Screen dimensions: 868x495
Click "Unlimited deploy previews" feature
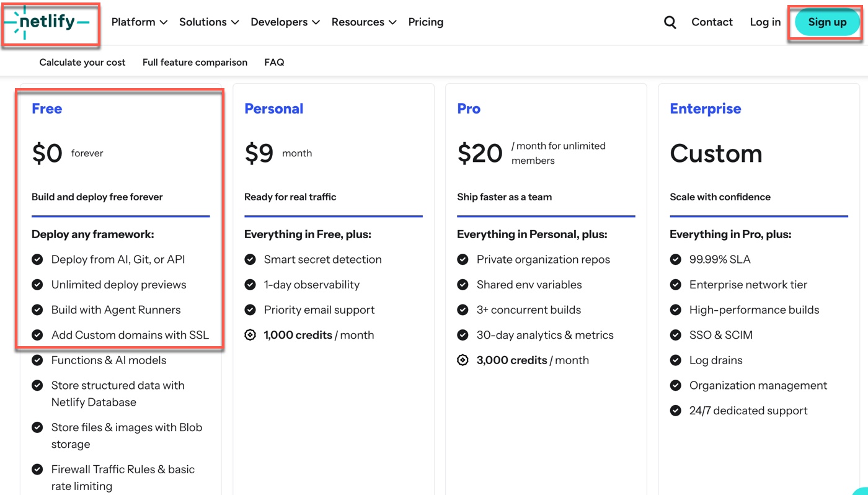[x=119, y=285]
